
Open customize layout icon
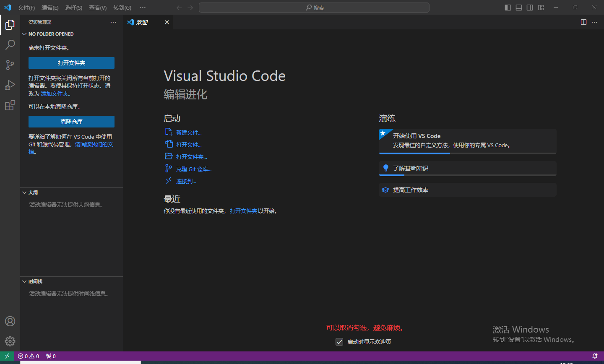pyautogui.click(x=541, y=8)
